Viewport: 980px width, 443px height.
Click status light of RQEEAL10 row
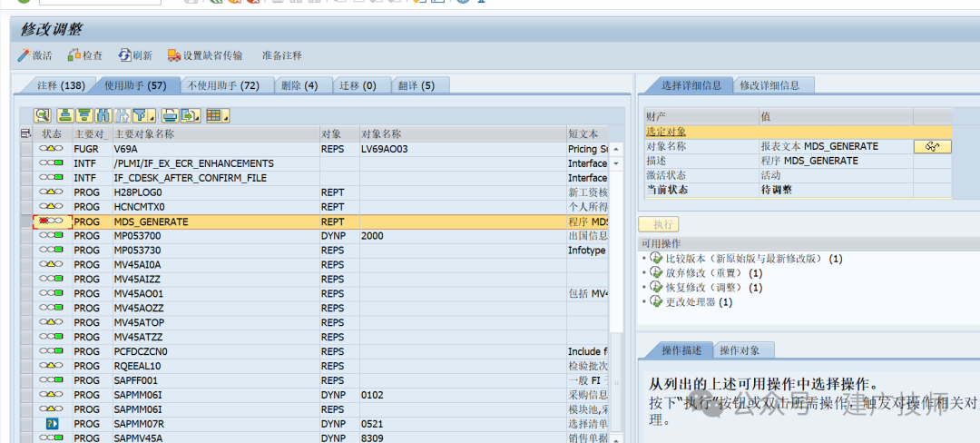click(x=51, y=366)
